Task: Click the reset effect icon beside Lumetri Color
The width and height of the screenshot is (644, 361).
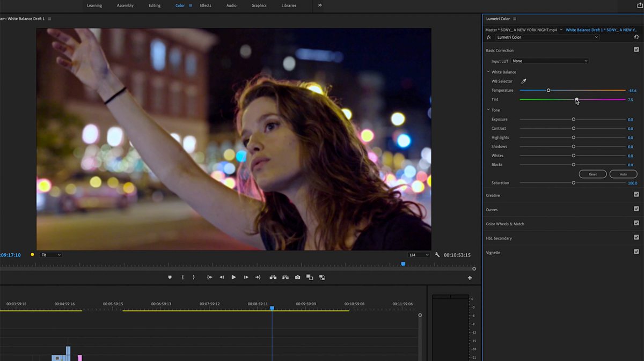Action: 636,37
